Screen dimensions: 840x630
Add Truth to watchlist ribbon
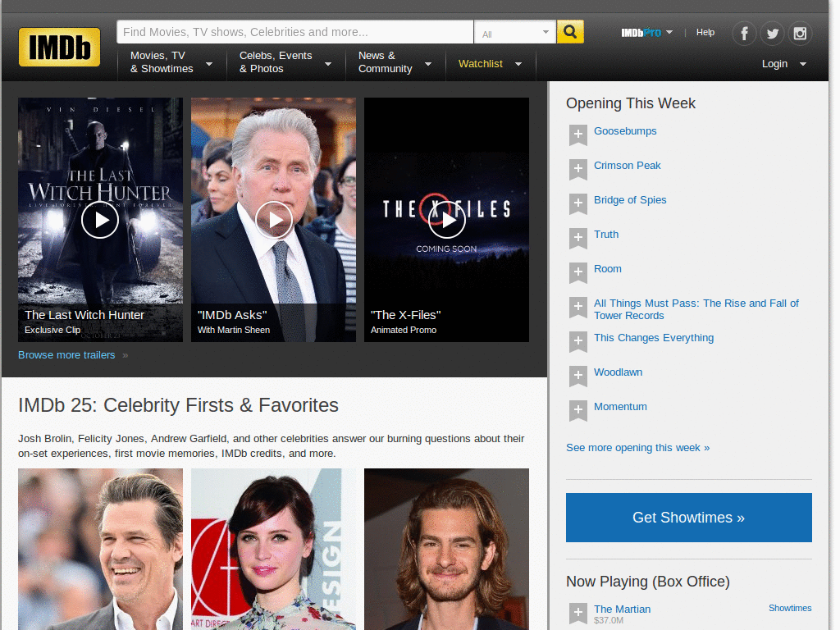pyautogui.click(x=578, y=239)
